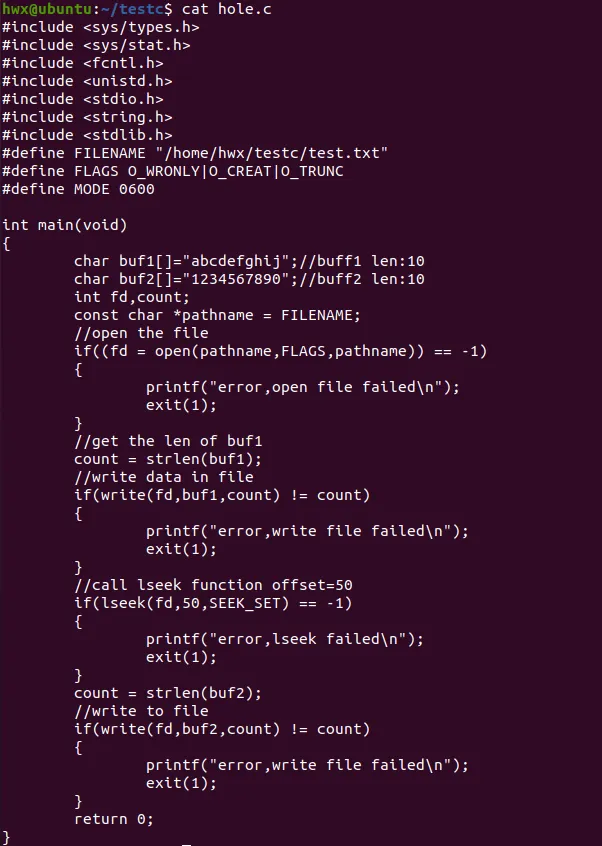Click the lseek SEEK_SET condition line
The image size is (602, 846).
pyautogui.click(x=213, y=603)
